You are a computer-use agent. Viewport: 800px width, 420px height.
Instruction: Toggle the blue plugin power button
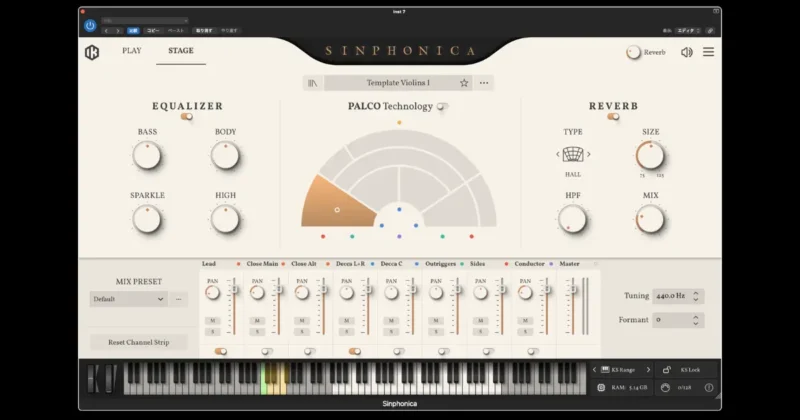pyautogui.click(x=90, y=26)
